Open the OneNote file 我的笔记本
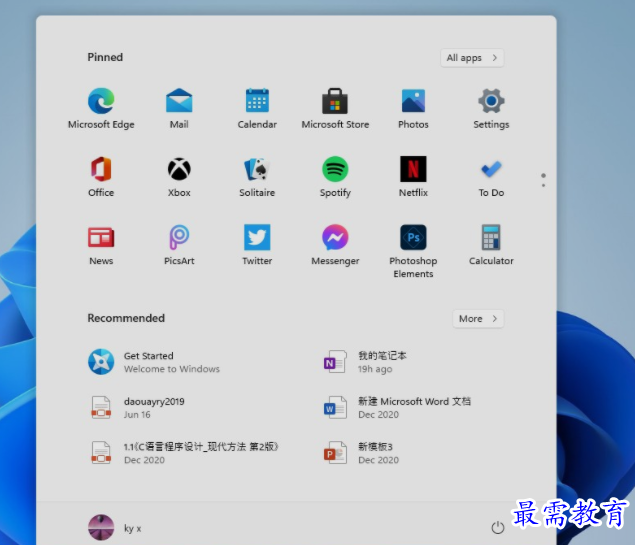635x545 pixels. click(x=364, y=362)
